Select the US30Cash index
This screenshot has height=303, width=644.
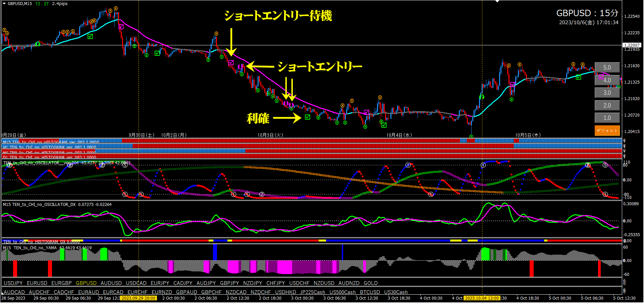coord(396,292)
